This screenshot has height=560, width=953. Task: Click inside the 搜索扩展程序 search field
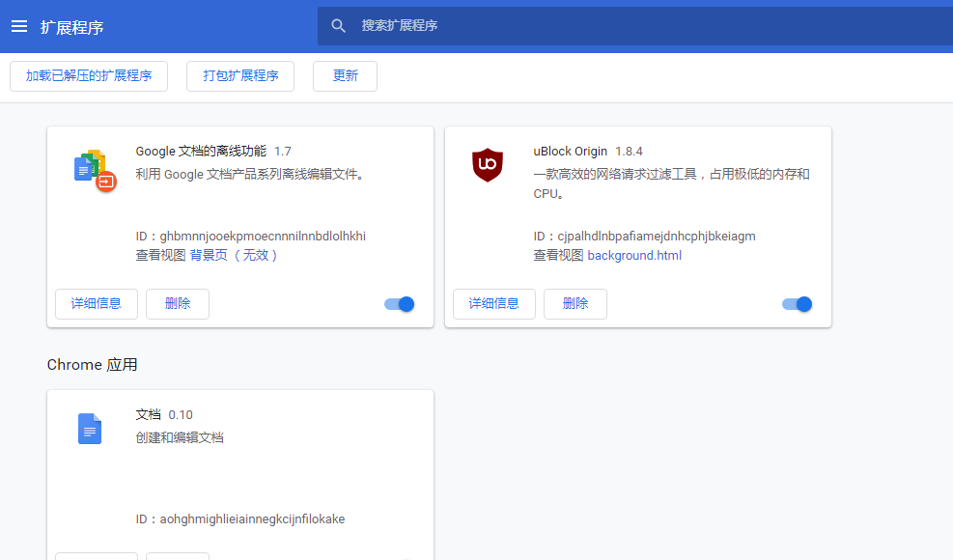click(483, 25)
